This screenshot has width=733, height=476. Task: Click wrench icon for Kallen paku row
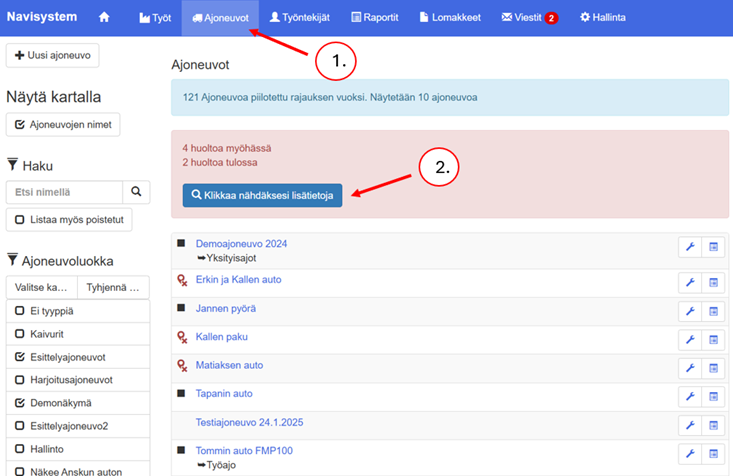[689, 340]
